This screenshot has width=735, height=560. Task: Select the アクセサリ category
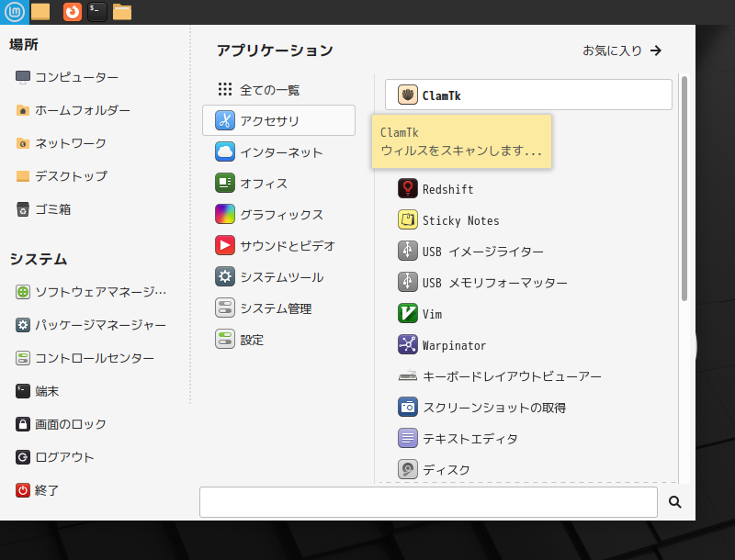click(x=278, y=120)
